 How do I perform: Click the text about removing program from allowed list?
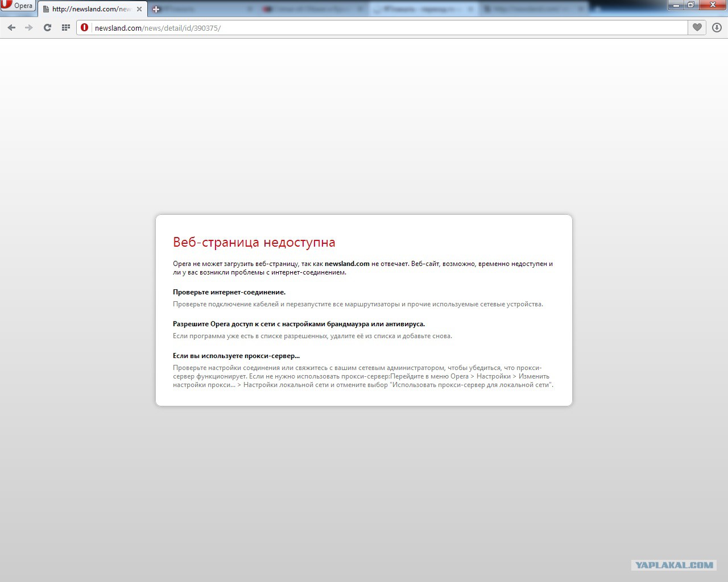[x=313, y=336]
